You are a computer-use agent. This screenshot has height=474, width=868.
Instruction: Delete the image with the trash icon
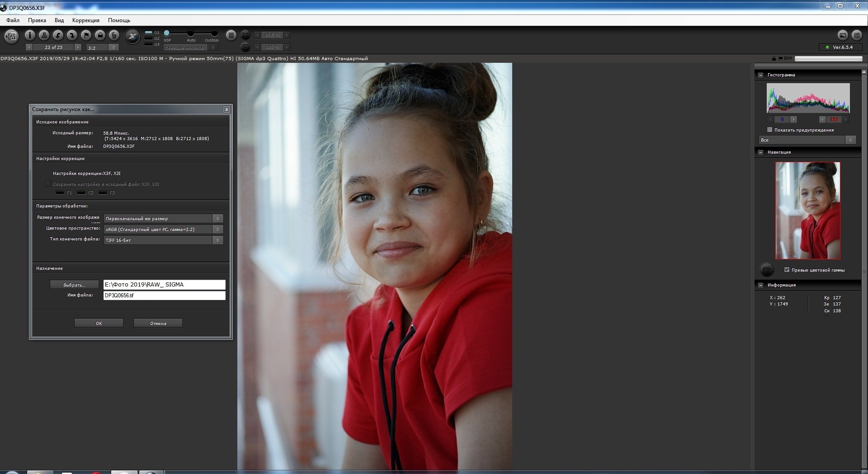click(x=114, y=35)
